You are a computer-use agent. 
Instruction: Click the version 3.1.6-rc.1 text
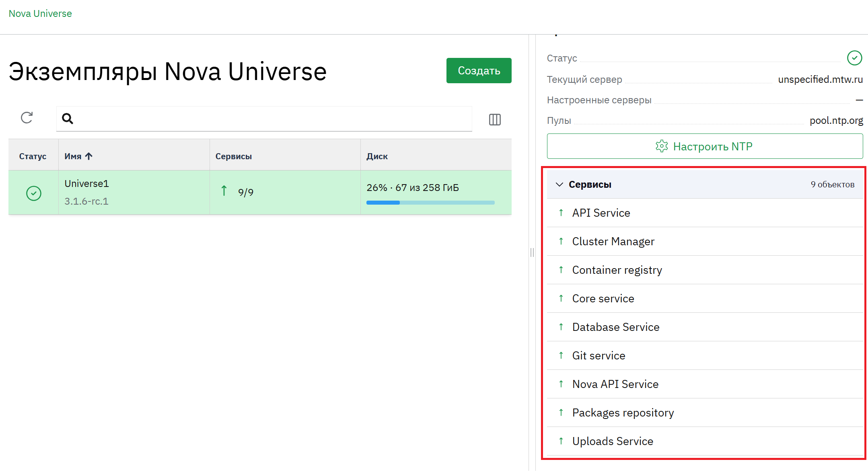tap(86, 201)
